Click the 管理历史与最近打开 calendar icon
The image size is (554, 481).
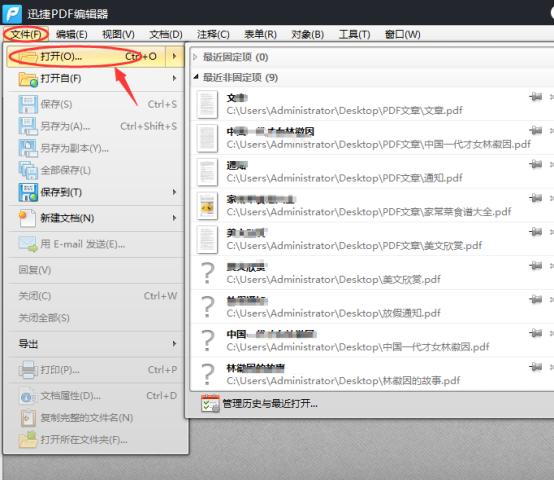click(x=210, y=404)
